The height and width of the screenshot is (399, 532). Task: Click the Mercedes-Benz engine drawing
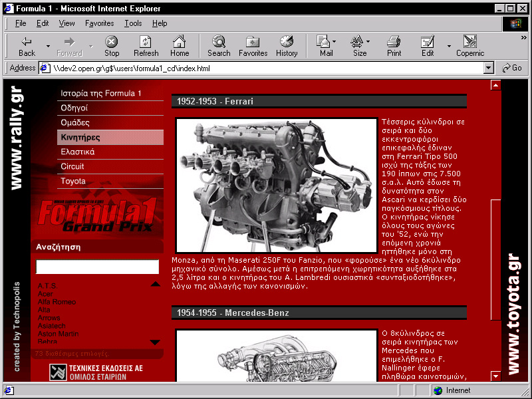(277, 355)
